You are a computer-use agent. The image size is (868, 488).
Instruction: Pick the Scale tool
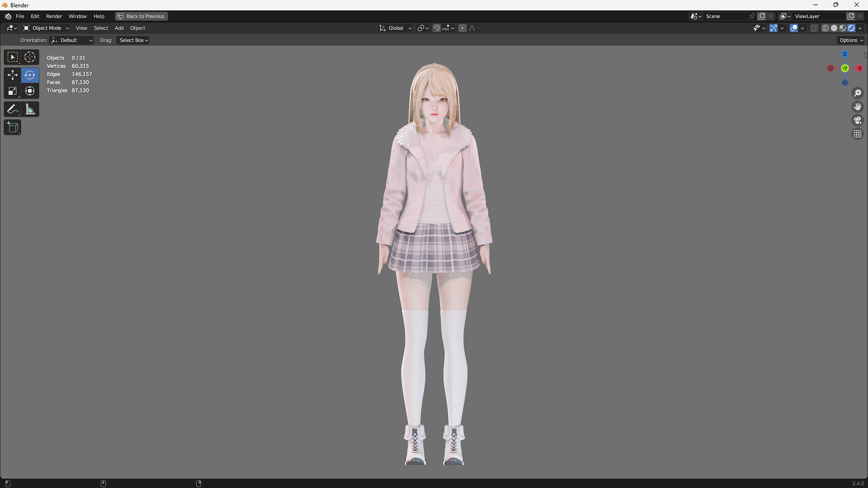(x=13, y=91)
